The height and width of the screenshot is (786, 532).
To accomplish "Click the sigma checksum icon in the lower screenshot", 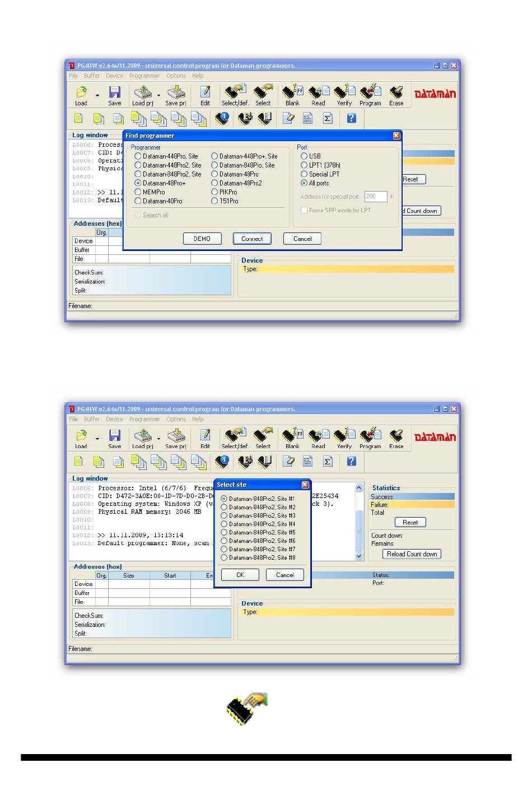I will (x=328, y=462).
